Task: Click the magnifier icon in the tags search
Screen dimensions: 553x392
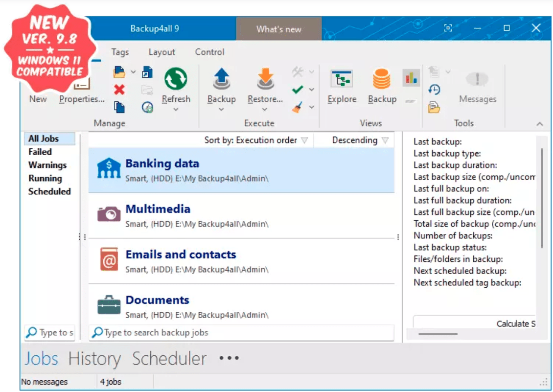Action: (31, 332)
